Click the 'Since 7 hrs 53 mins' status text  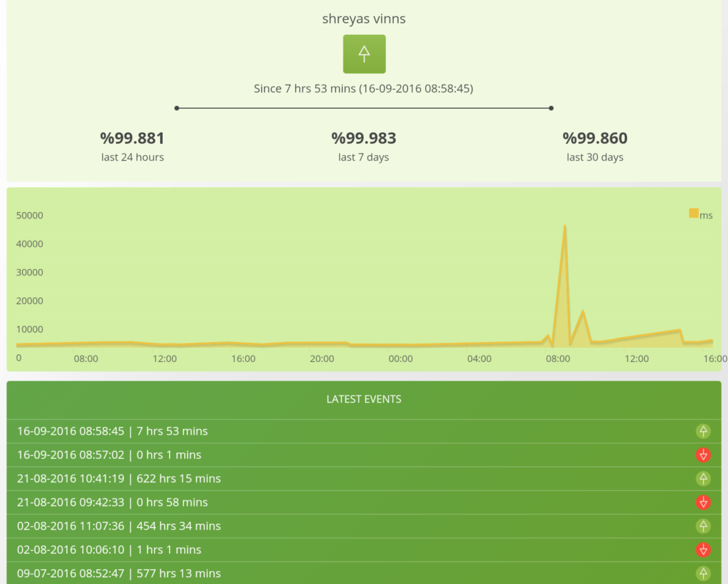[x=363, y=88]
